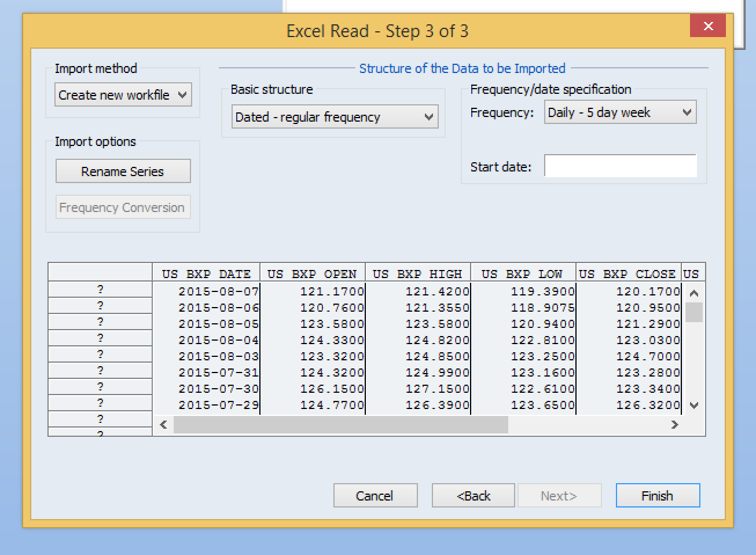Viewport: 756px width, 555px height.
Task: Click the Finish button
Action: [x=658, y=496]
